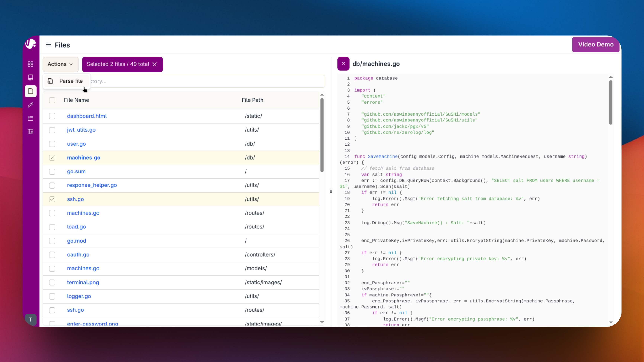The width and height of the screenshot is (644, 362).
Task: Click the app logo at top of sidebar
Action: [x=30, y=43]
